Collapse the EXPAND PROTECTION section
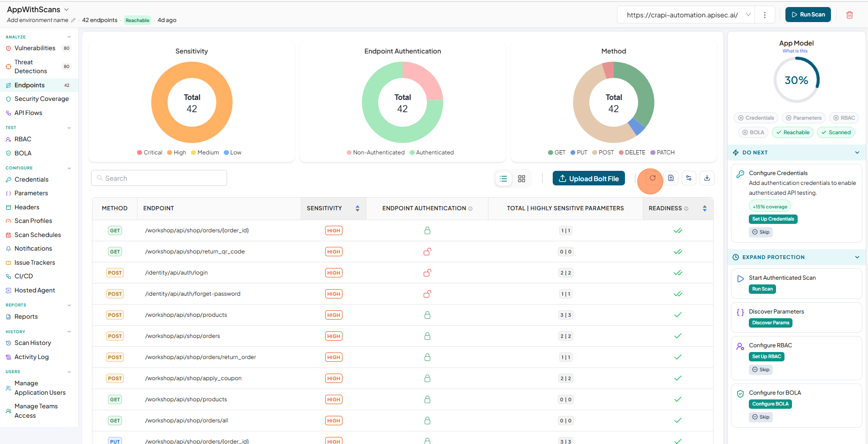The image size is (868, 444). [x=857, y=257]
